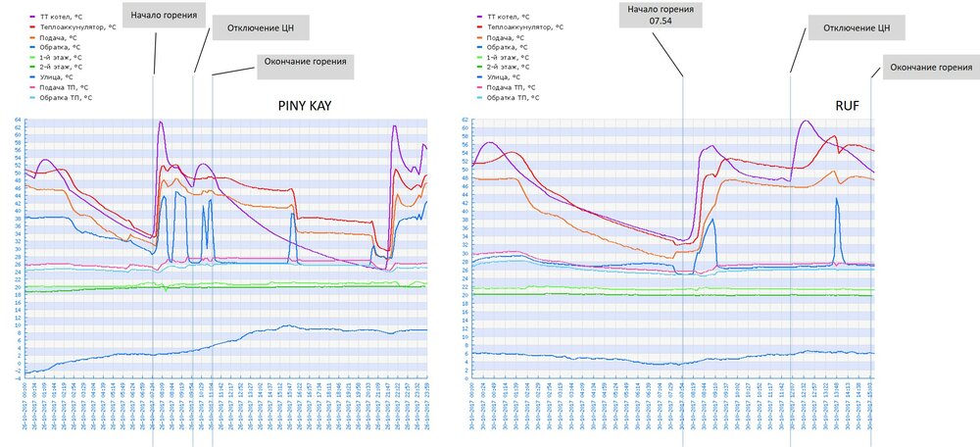
Task: Select 'Отключение ЦН' label above RUF chart
Action: coord(857,27)
